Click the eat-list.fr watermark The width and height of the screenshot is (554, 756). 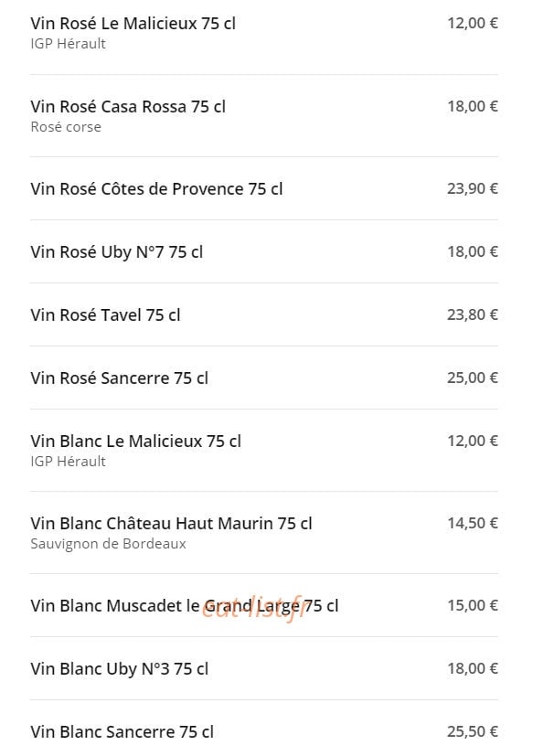point(256,609)
